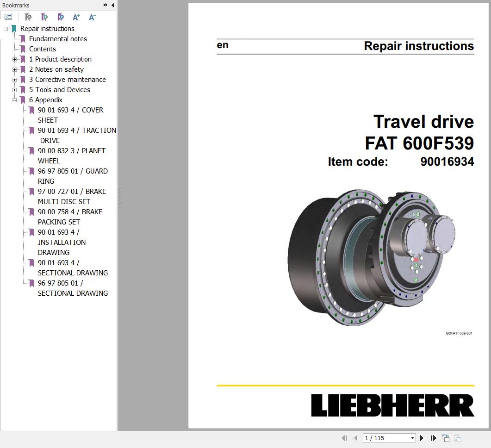The image size is (491, 448).
Task: Increase bookmark font size with A+
Action: 76,17
